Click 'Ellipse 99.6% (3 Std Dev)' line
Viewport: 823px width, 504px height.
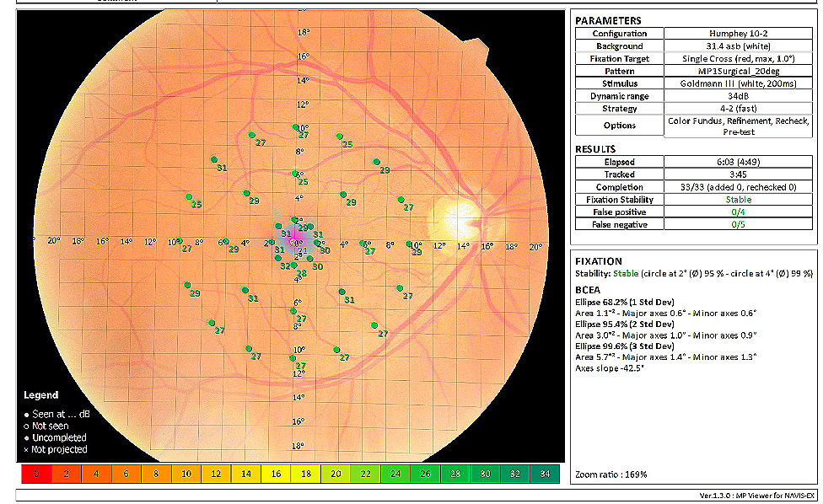coord(625,346)
